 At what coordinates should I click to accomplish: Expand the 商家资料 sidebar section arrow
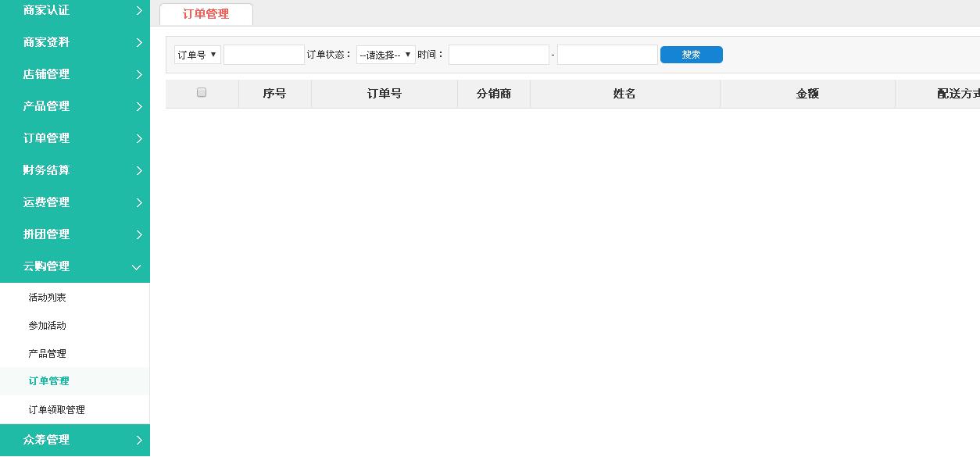click(138, 42)
